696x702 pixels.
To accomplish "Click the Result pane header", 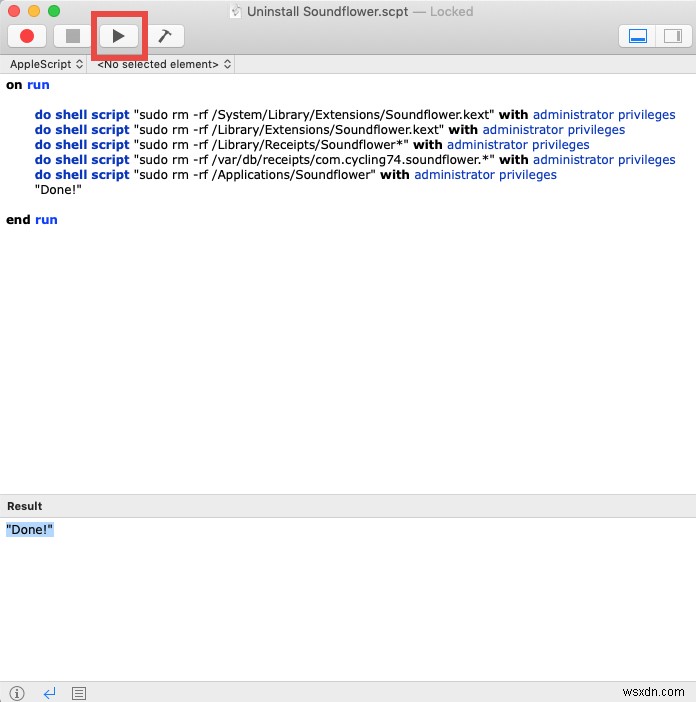I will point(348,506).
